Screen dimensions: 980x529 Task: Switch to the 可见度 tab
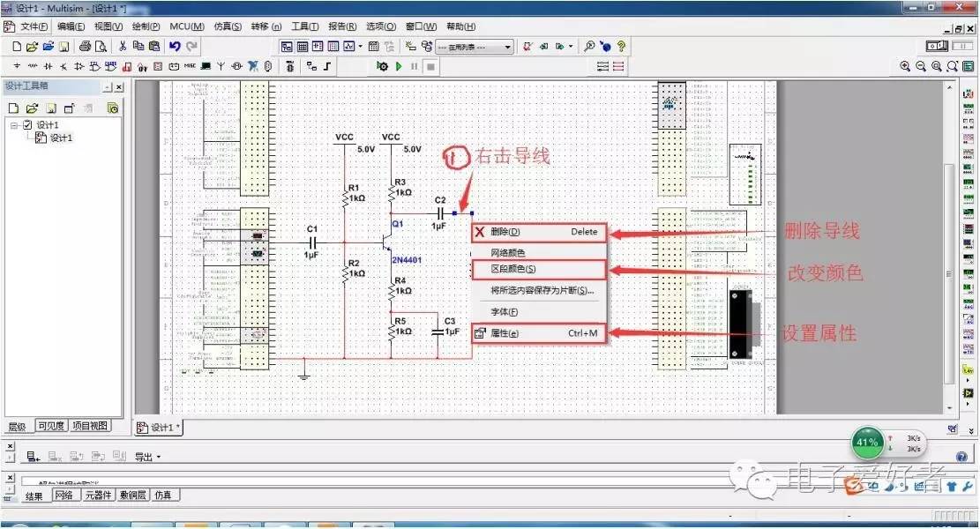point(50,426)
